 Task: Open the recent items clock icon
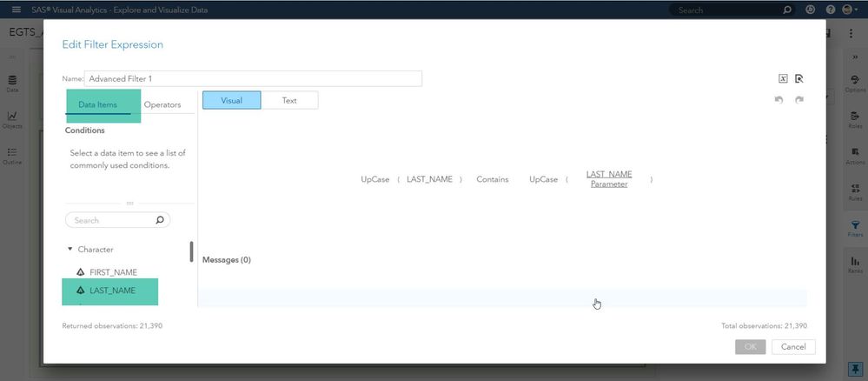(x=811, y=10)
